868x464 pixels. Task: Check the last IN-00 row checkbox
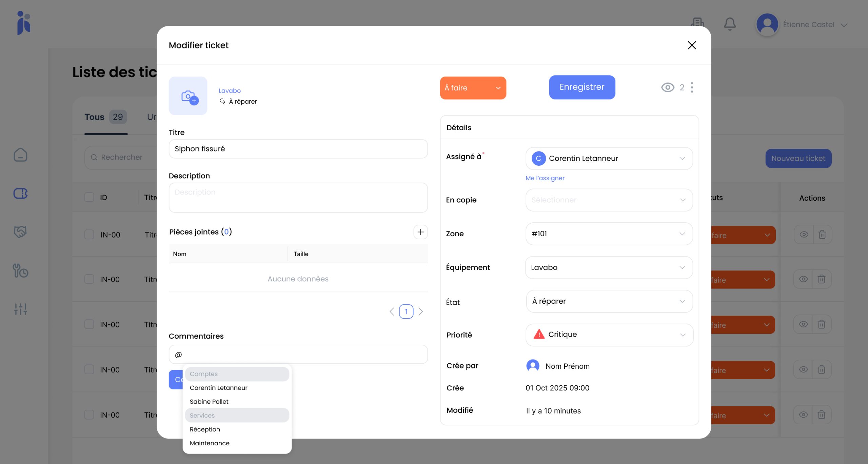point(89,415)
